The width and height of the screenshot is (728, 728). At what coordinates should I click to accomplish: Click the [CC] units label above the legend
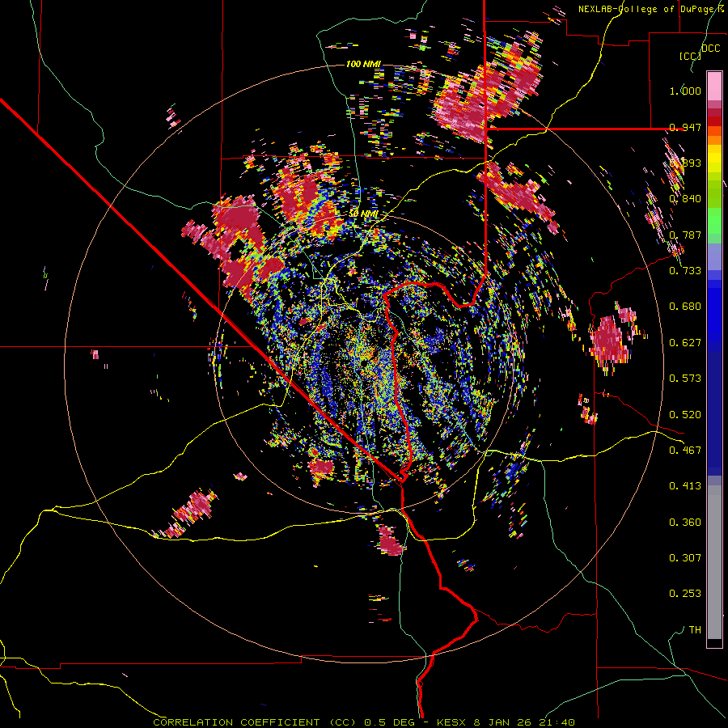click(x=690, y=56)
